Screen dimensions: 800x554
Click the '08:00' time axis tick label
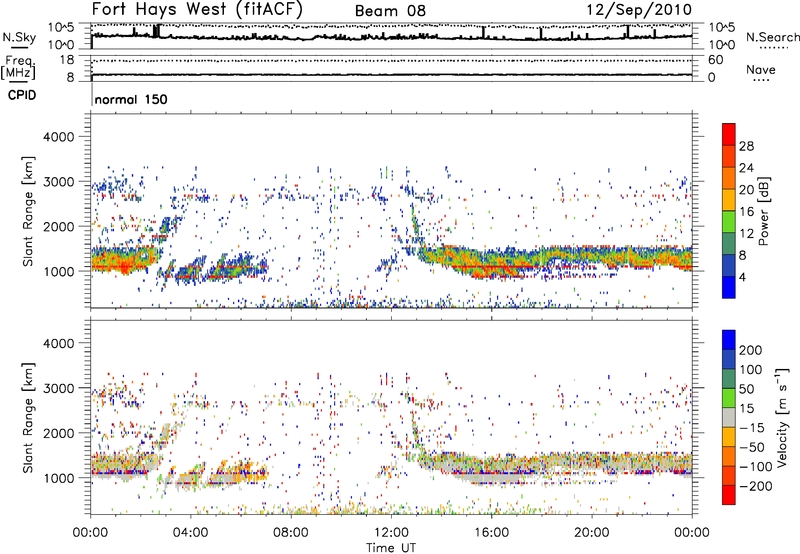click(x=291, y=533)
